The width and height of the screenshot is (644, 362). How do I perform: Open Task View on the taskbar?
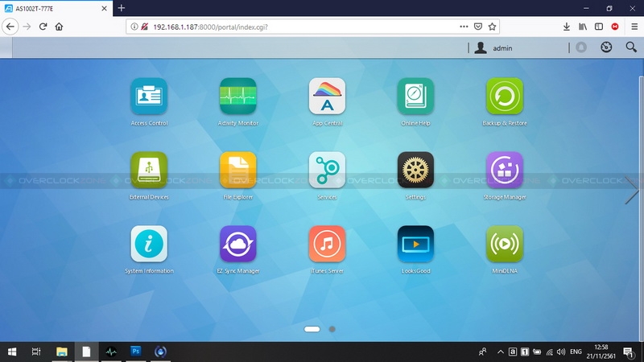pos(36,352)
